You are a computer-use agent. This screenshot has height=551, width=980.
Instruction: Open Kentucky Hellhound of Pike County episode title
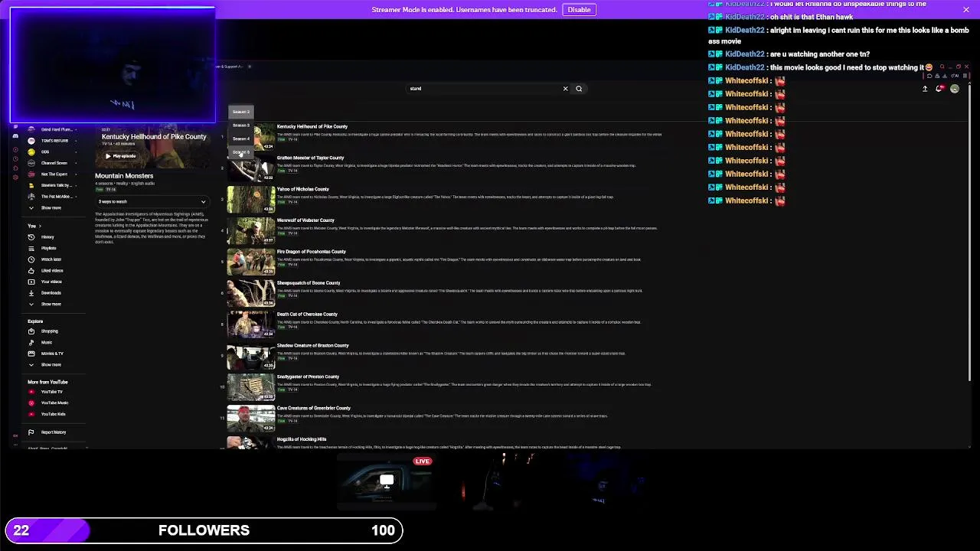[312, 126]
